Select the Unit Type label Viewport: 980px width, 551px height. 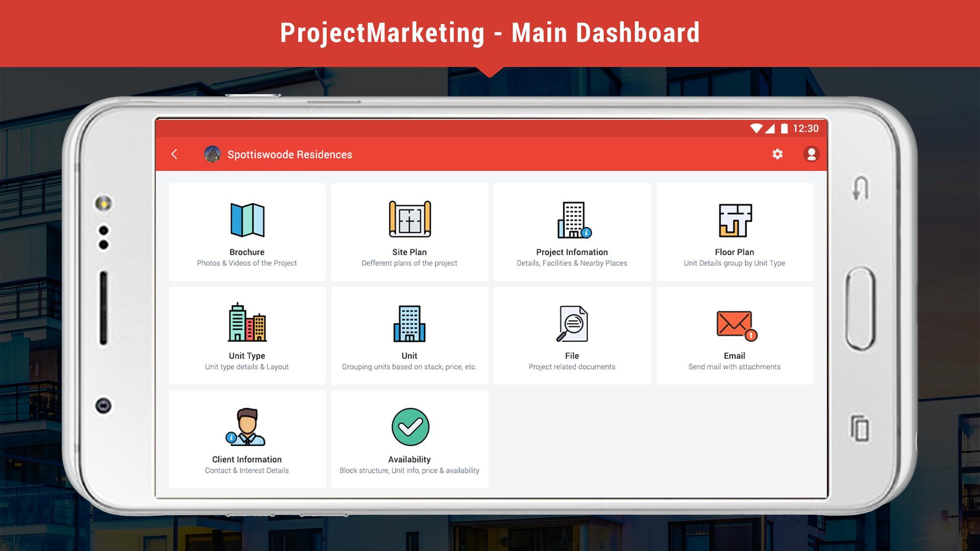tap(247, 356)
